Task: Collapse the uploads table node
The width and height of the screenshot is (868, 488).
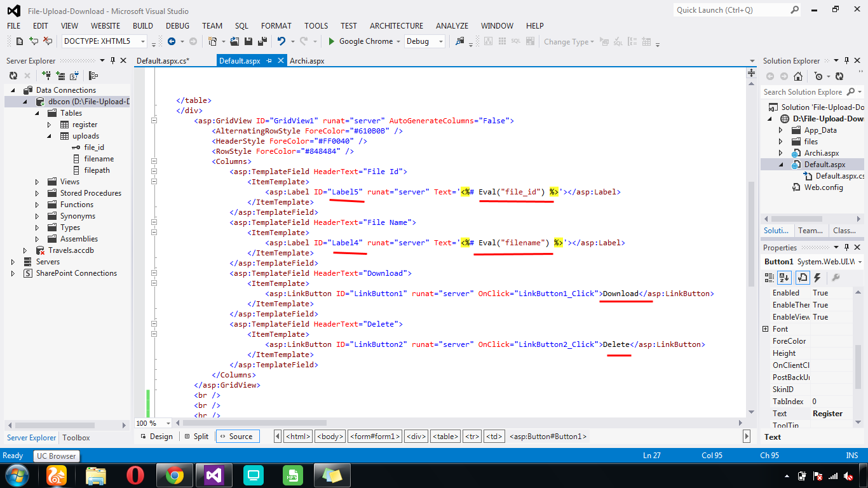Action: [x=50, y=136]
